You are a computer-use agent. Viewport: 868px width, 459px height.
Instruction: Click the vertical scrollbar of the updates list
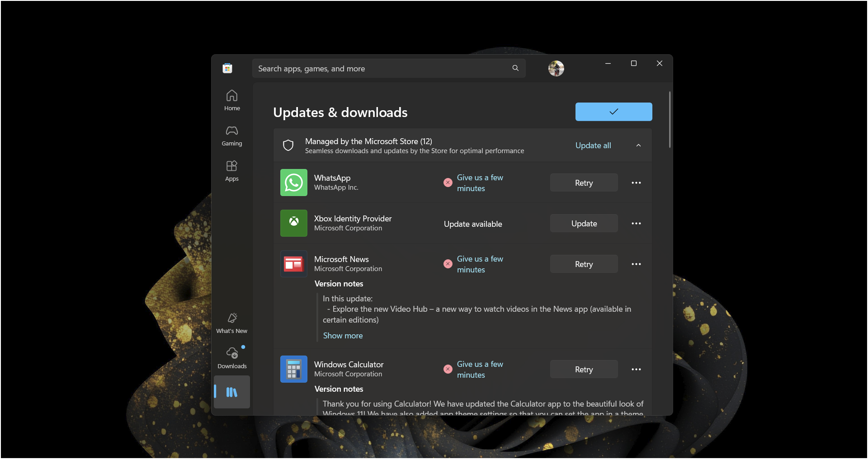click(x=670, y=120)
